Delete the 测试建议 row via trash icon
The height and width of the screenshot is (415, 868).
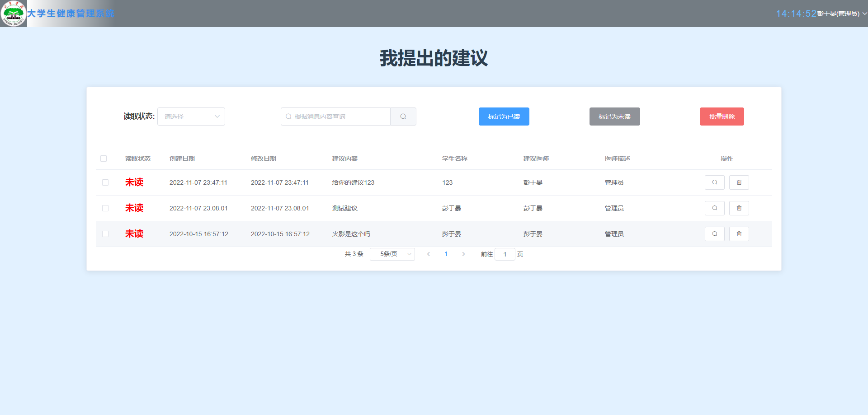[x=739, y=208]
